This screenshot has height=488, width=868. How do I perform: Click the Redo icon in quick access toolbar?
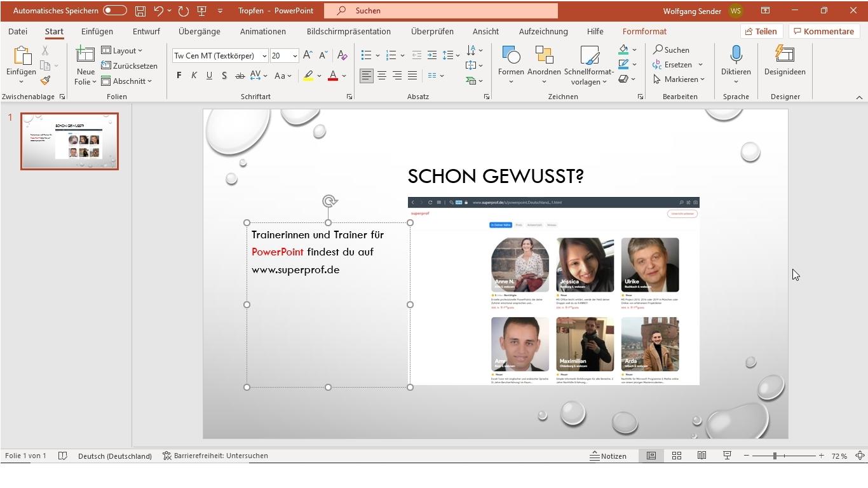pos(184,11)
